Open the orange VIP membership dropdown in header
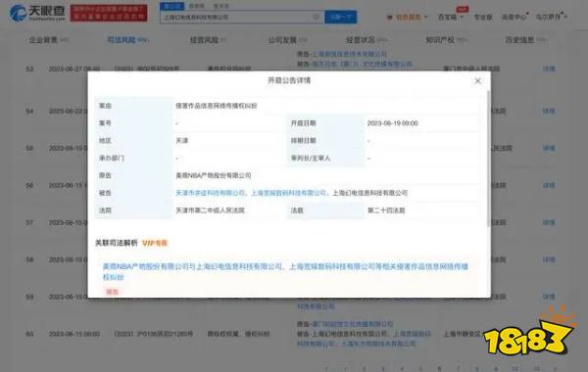 tap(408, 18)
